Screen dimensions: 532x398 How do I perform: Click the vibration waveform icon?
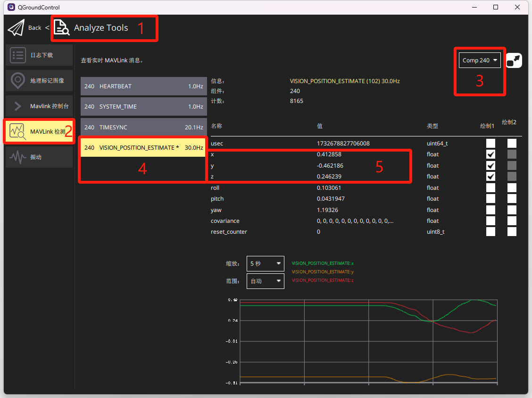click(x=17, y=157)
